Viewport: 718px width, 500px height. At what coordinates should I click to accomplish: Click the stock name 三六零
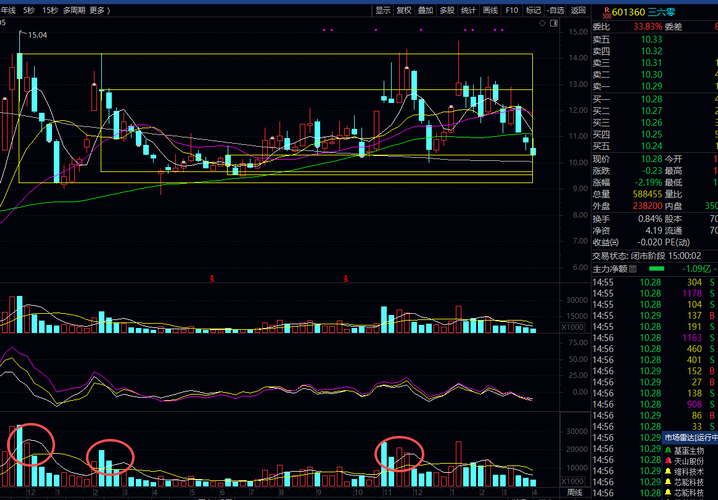point(662,12)
